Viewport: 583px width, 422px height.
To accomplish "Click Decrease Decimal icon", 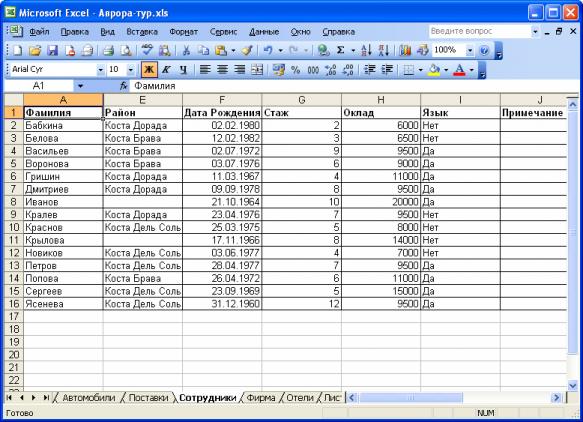I will (348, 70).
